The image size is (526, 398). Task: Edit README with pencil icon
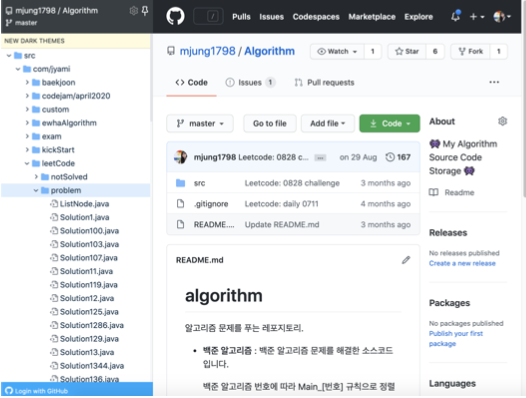point(406,260)
